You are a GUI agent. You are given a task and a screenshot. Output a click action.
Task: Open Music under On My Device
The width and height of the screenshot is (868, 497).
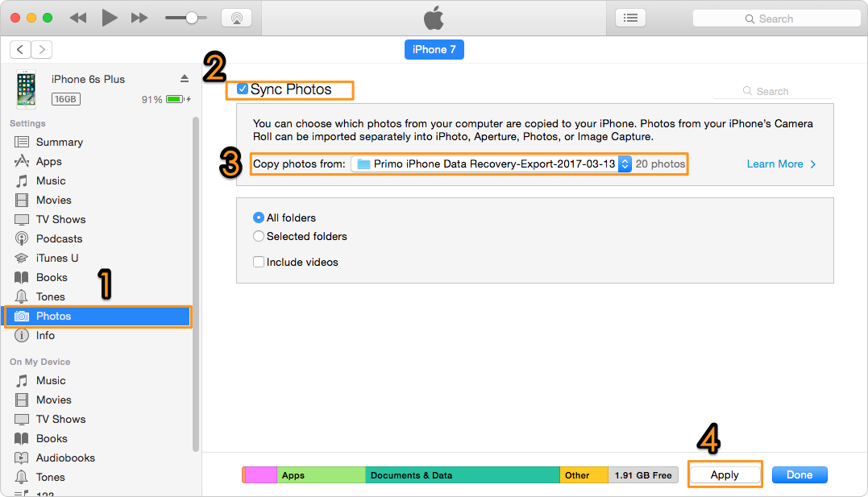51,381
